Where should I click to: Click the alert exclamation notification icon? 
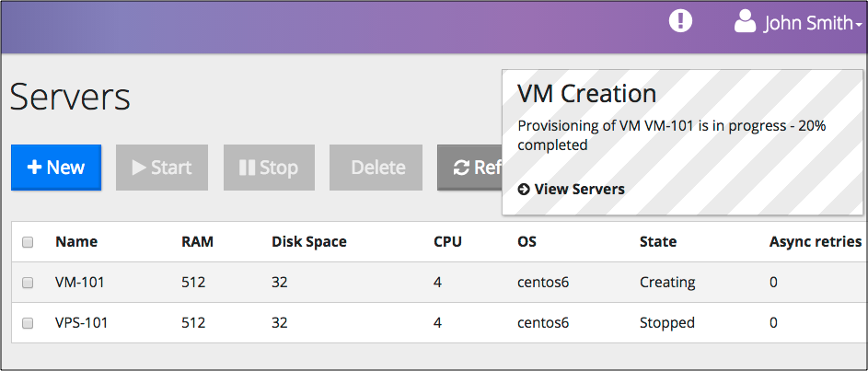coord(680,21)
